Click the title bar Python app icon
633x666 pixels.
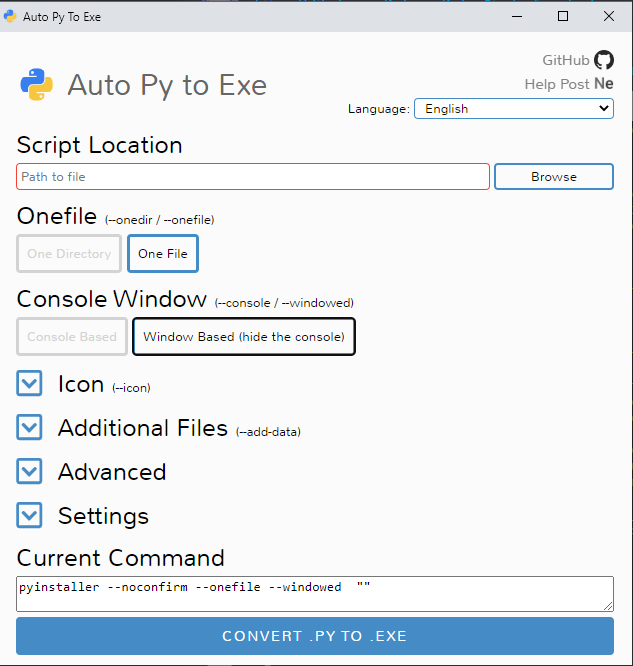point(10,17)
